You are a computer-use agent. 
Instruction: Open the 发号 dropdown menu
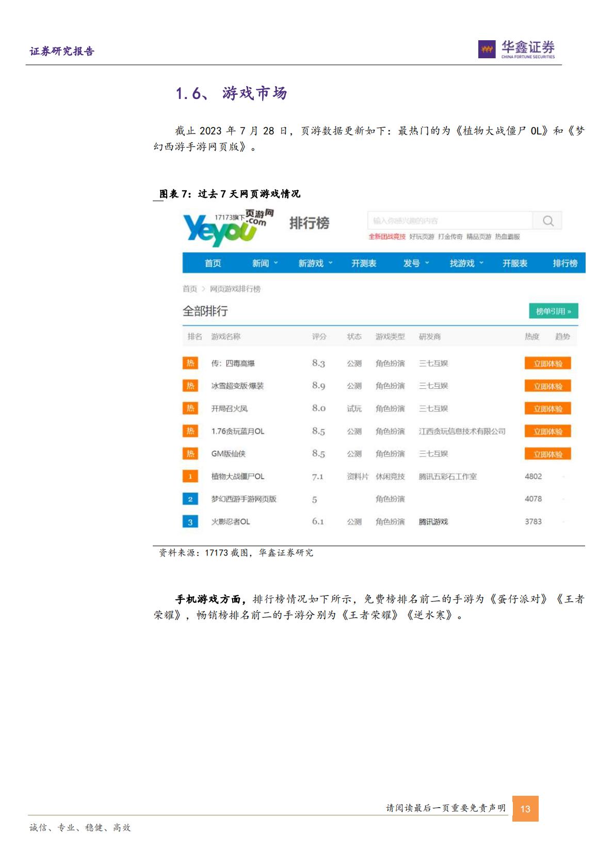pos(416,264)
